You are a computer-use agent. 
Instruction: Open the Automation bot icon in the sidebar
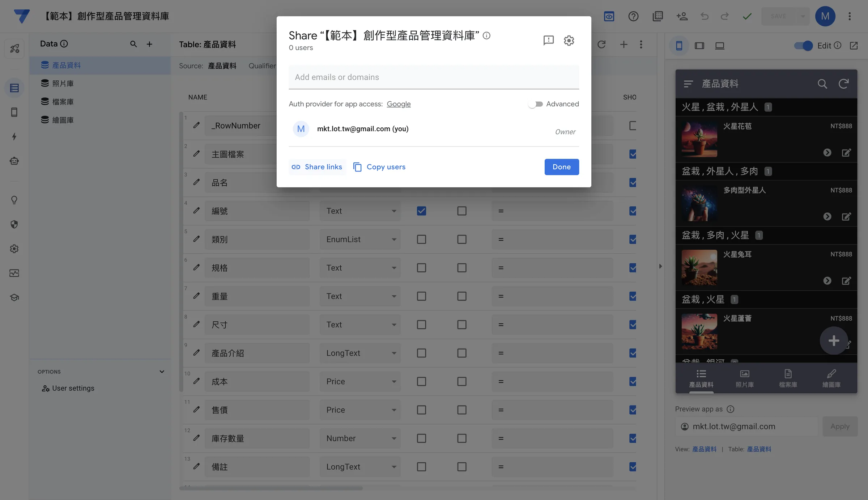tap(14, 161)
